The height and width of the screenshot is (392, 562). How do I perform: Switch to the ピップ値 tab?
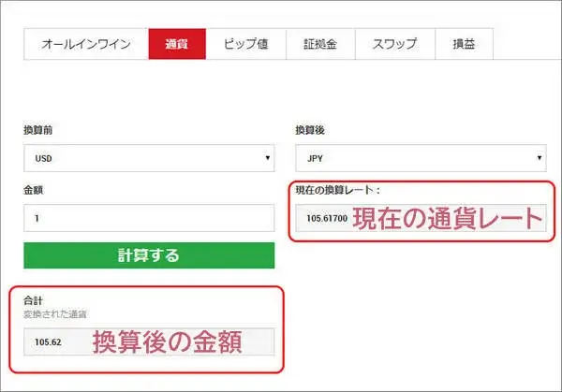pos(245,44)
